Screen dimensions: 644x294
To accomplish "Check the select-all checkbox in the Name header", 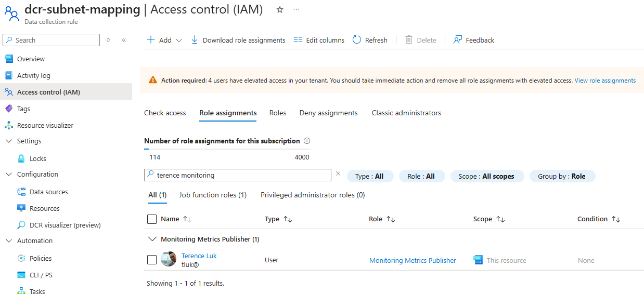I will point(152,219).
